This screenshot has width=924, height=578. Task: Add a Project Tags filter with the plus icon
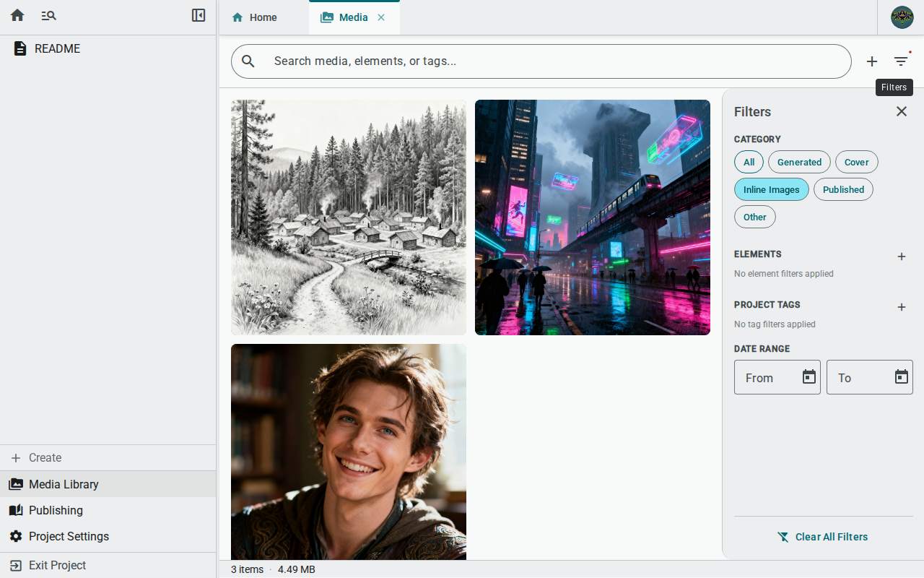click(x=902, y=307)
